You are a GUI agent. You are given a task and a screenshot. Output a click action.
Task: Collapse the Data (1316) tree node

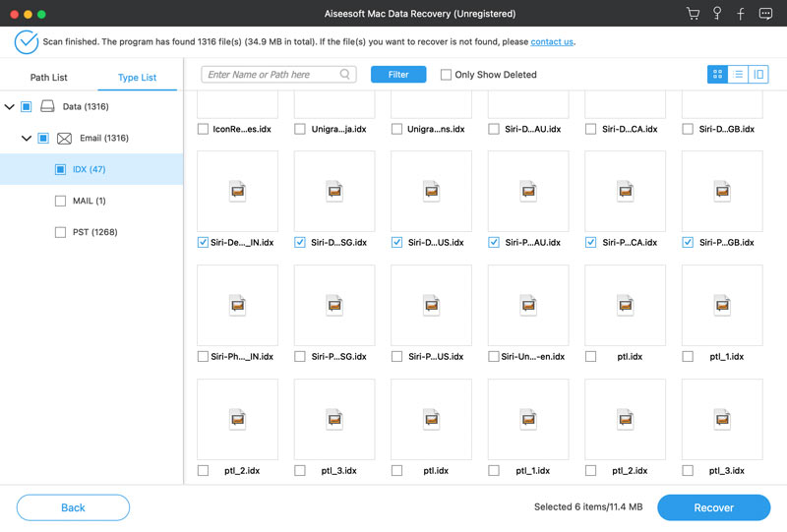(9, 106)
